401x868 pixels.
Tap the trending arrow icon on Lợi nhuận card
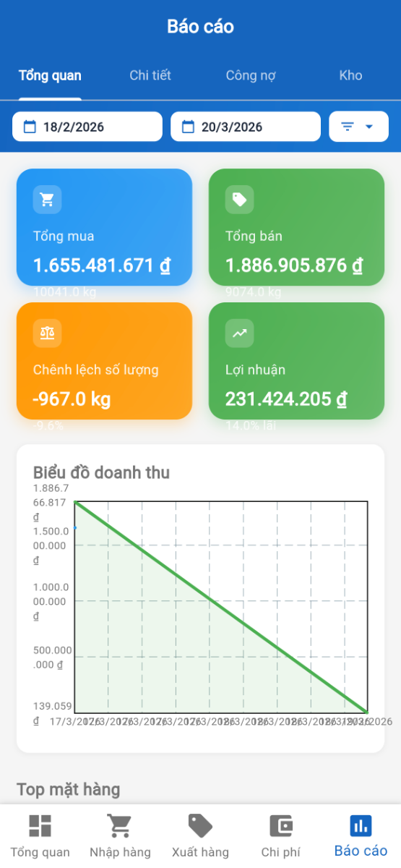click(239, 333)
